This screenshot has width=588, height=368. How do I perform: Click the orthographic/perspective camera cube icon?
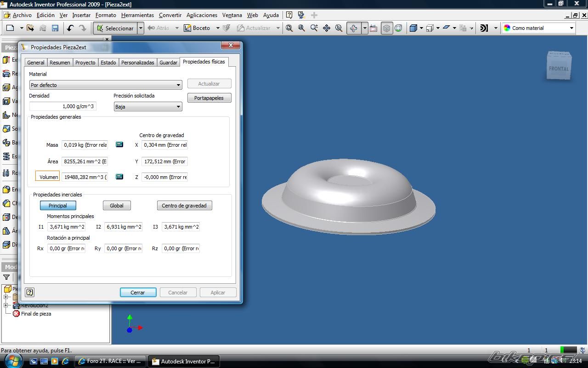pos(430,28)
